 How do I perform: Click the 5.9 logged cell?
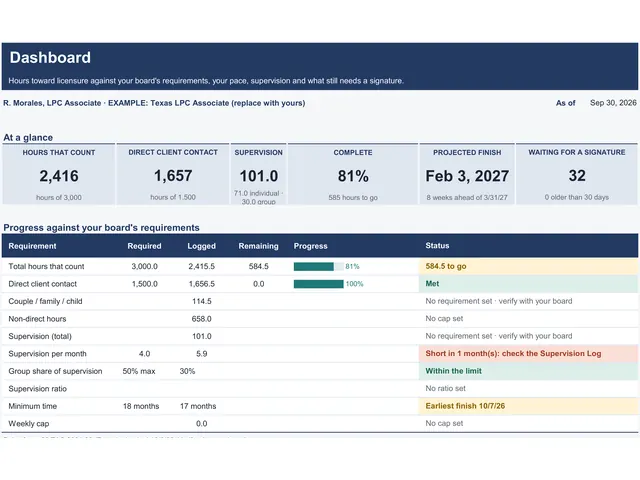[202, 354]
